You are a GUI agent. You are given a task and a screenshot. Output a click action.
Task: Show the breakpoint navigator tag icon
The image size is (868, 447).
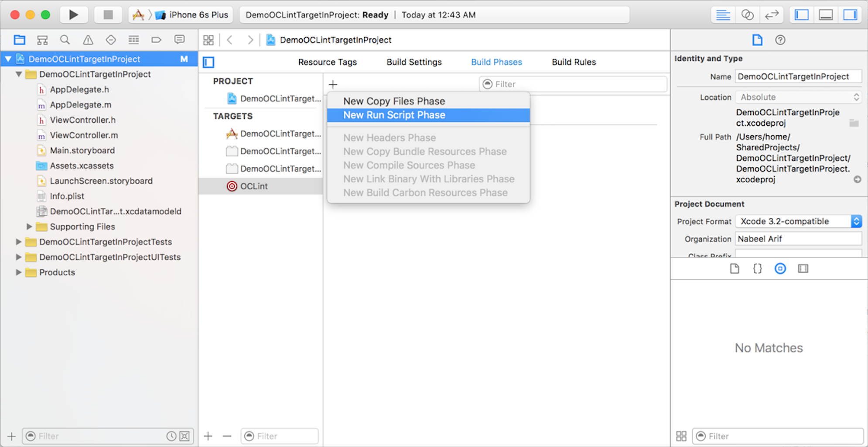click(156, 40)
